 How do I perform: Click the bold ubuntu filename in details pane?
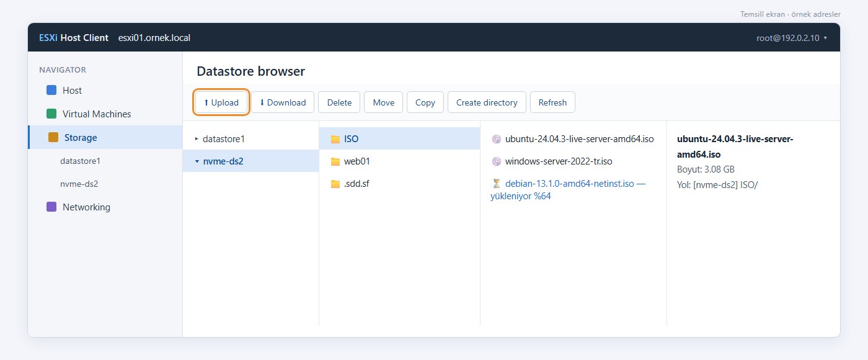pos(735,146)
